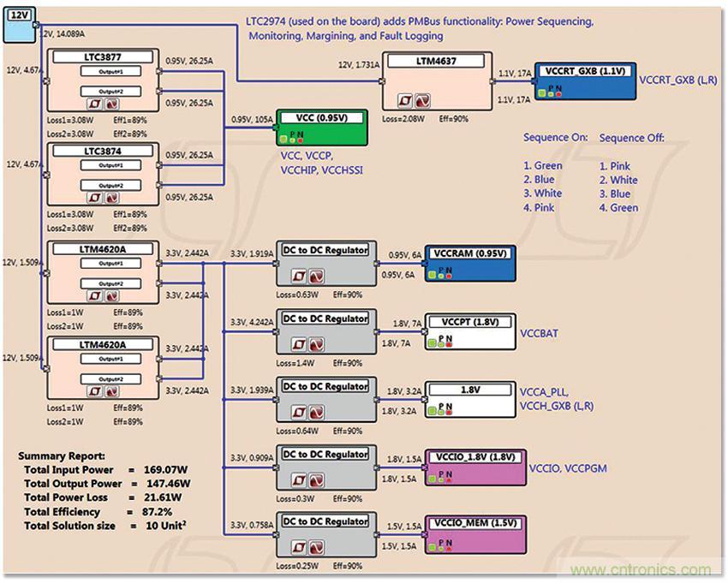Viewport: 728px width, 583px height.
Task: Click the LT logo icon on the LTC3874 block
Action: (x=96, y=197)
